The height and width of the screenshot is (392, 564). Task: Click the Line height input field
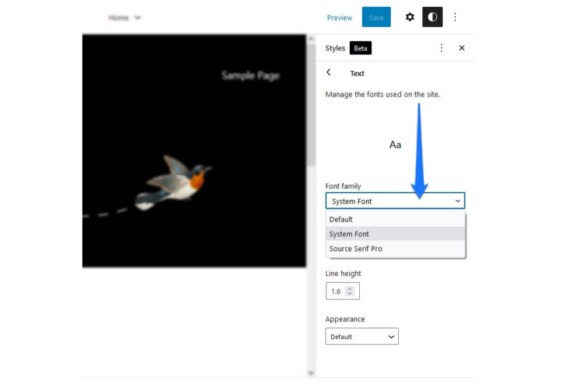coord(342,291)
